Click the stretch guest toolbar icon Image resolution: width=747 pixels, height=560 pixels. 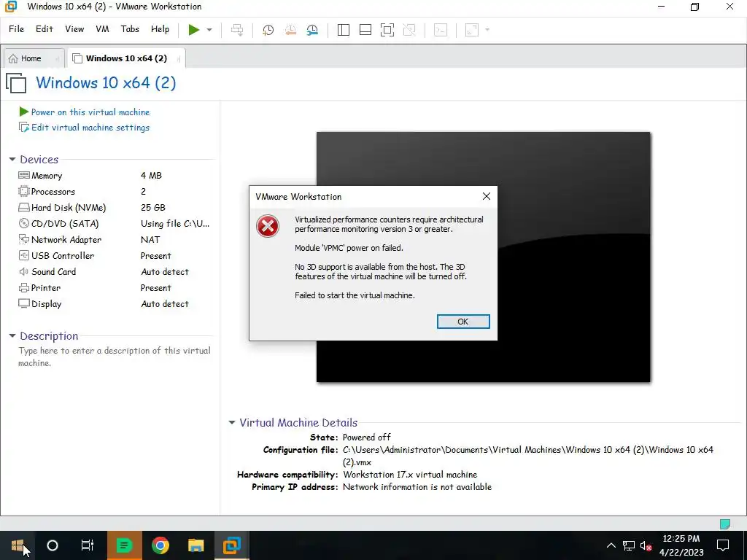click(472, 29)
